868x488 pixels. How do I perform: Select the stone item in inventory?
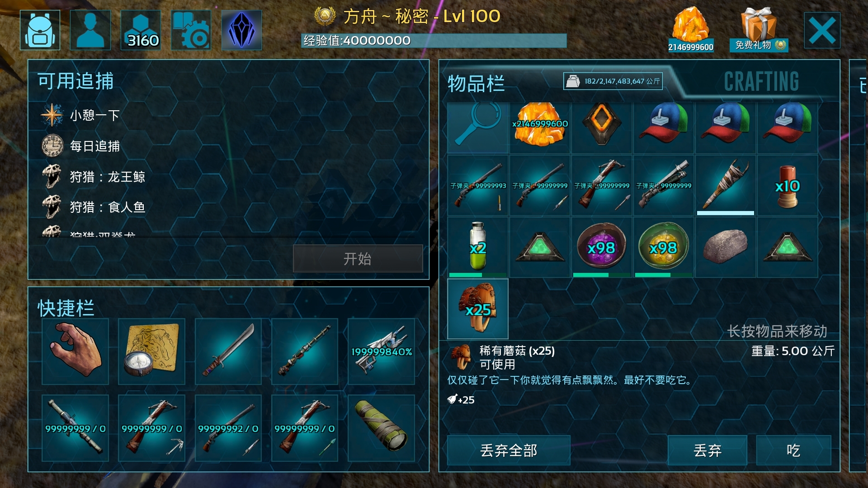tap(726, 247)
